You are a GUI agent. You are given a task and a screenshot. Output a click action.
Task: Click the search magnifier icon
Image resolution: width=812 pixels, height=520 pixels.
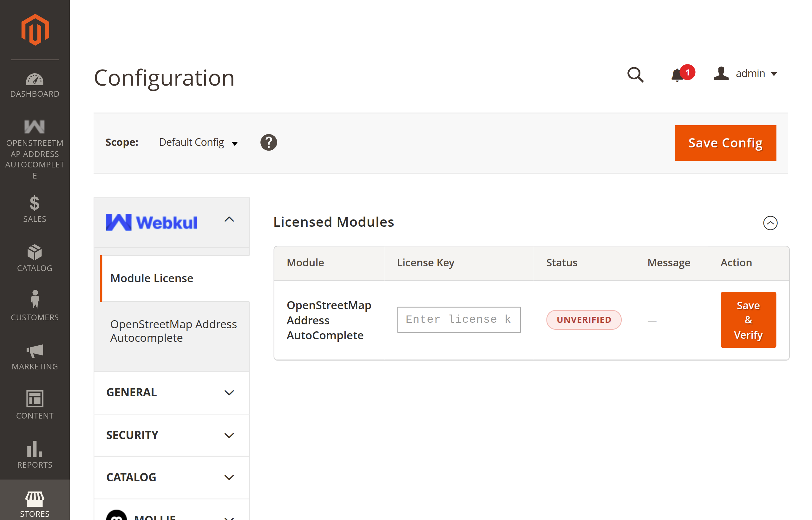tap(635, 74)
